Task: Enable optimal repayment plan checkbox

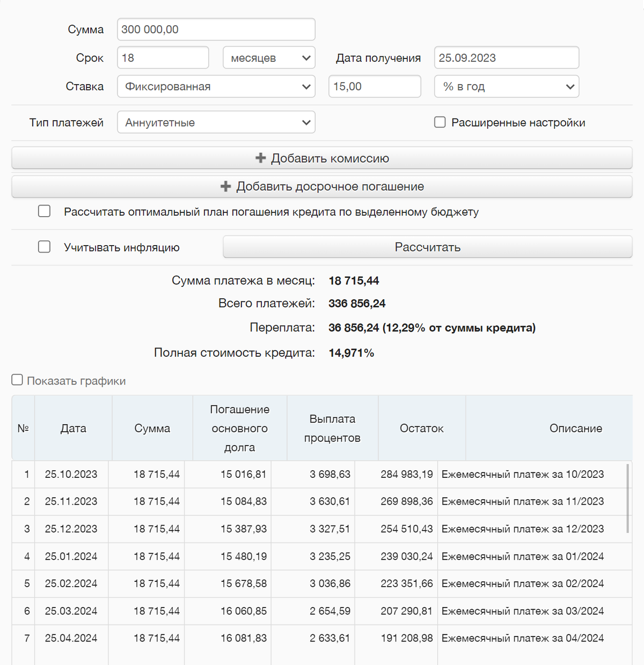Action: [x=45, y=211]
